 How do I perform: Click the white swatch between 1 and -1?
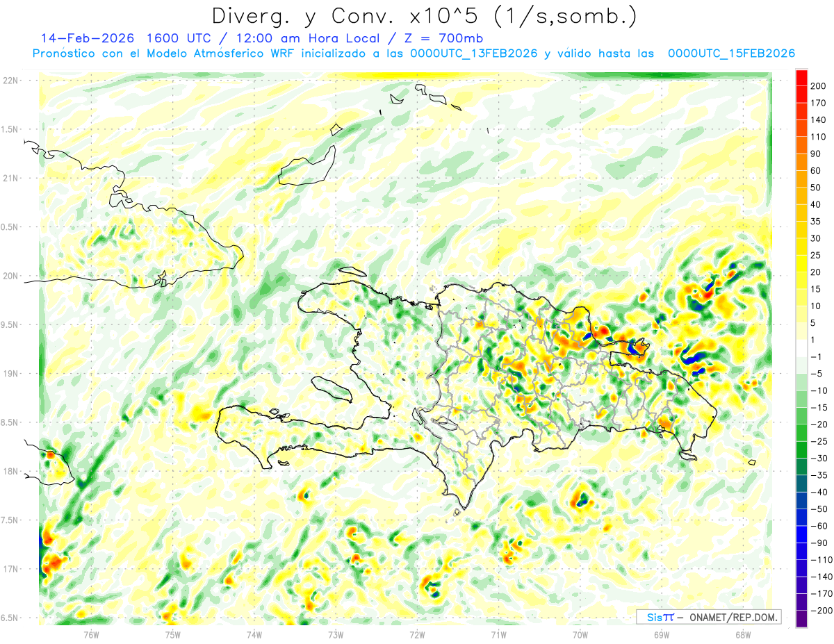tap(801, 348)
